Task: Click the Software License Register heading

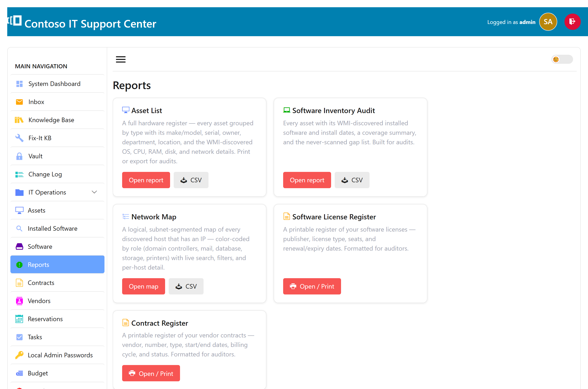Action: (x=334, y=217)
